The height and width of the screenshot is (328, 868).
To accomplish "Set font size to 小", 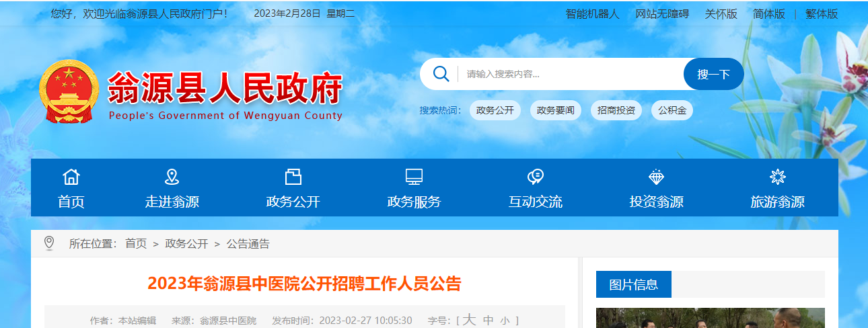I will click(x=505, y=321).
